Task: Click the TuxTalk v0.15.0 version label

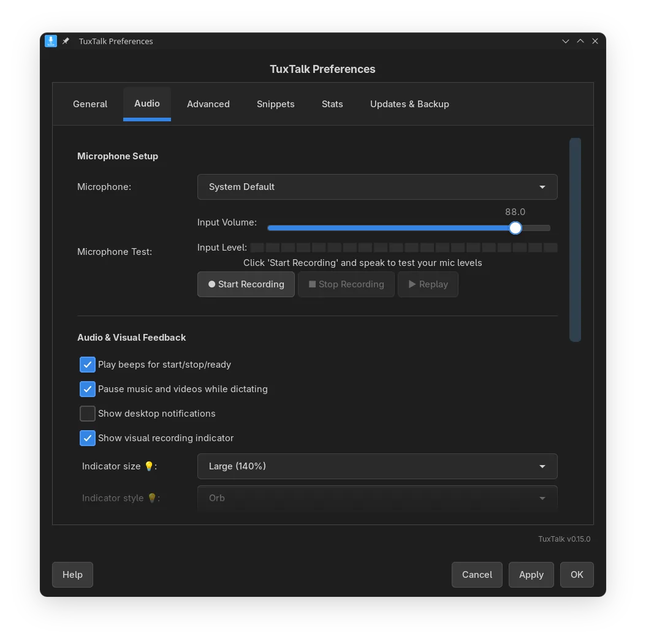Action: tap(564, 539)
